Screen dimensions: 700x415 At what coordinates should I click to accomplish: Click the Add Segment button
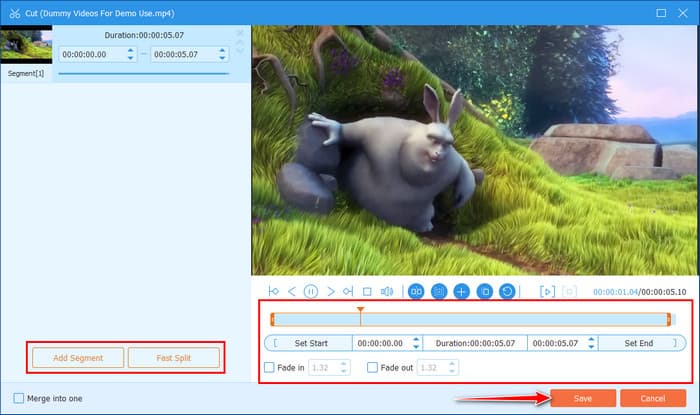76,357
